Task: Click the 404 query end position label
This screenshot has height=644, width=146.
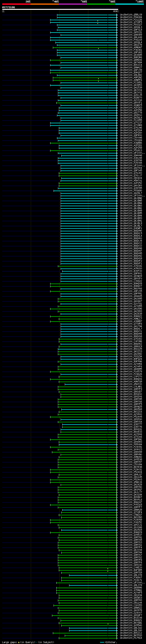Action: 115,11
